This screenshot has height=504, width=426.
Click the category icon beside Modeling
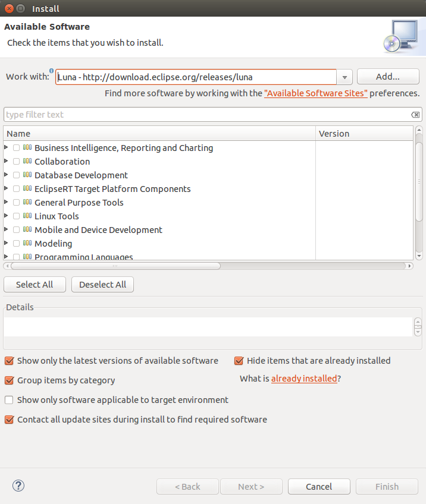pos(27,243)
